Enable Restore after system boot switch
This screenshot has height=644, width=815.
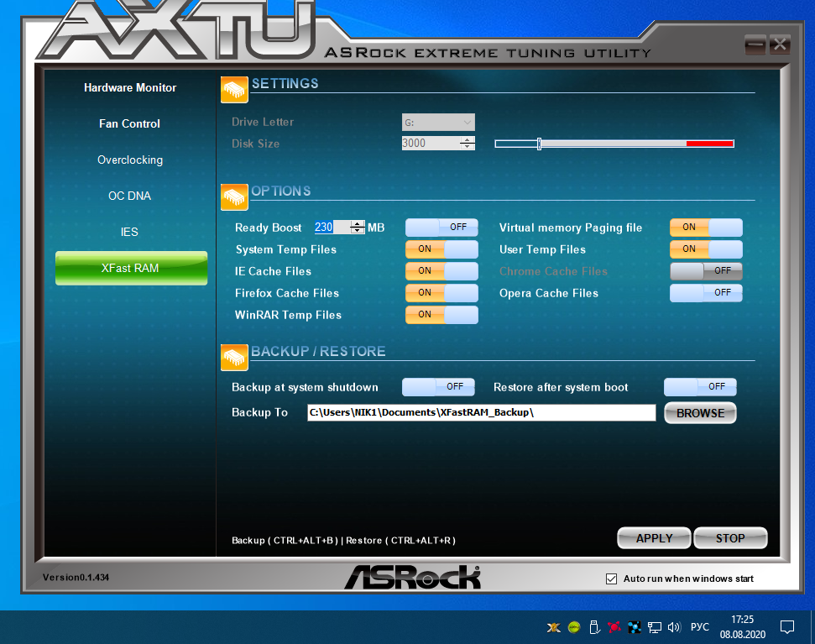tap(700, 387)
